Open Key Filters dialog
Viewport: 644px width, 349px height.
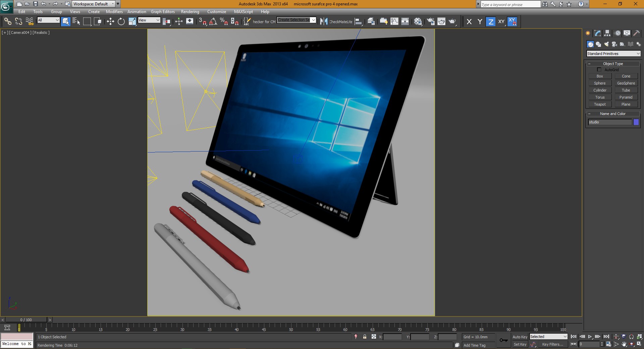pos(552,344)
